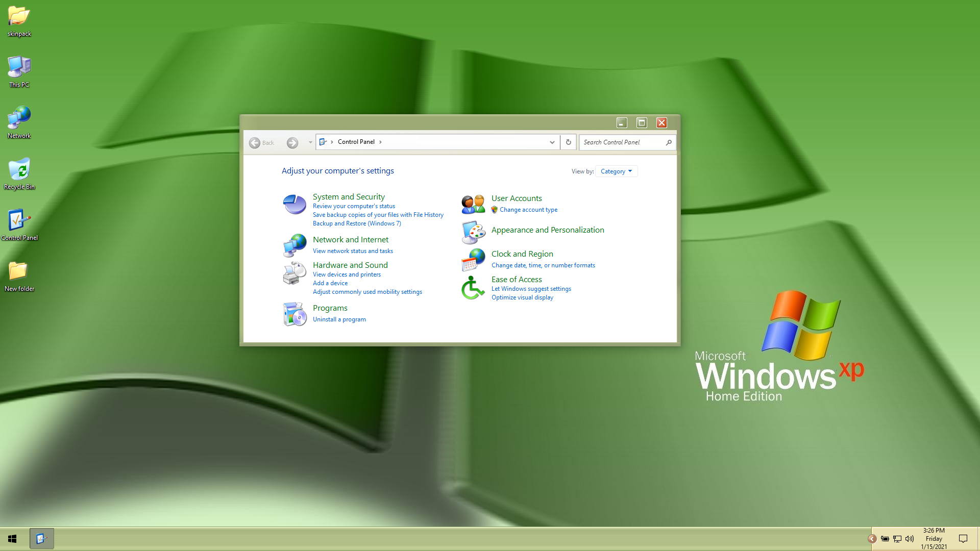Click the Uninstall a program link

(x=339, y=319)
